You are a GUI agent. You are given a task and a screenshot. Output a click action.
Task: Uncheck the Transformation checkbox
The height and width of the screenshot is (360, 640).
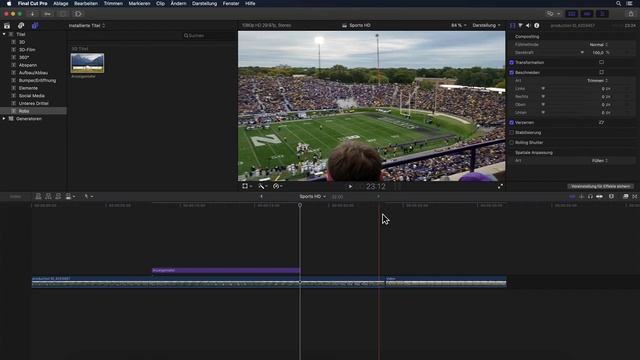511,62
